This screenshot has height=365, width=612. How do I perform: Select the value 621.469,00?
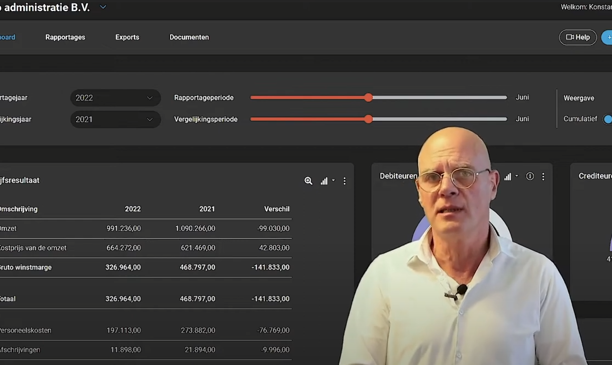(x=197, y=248)
